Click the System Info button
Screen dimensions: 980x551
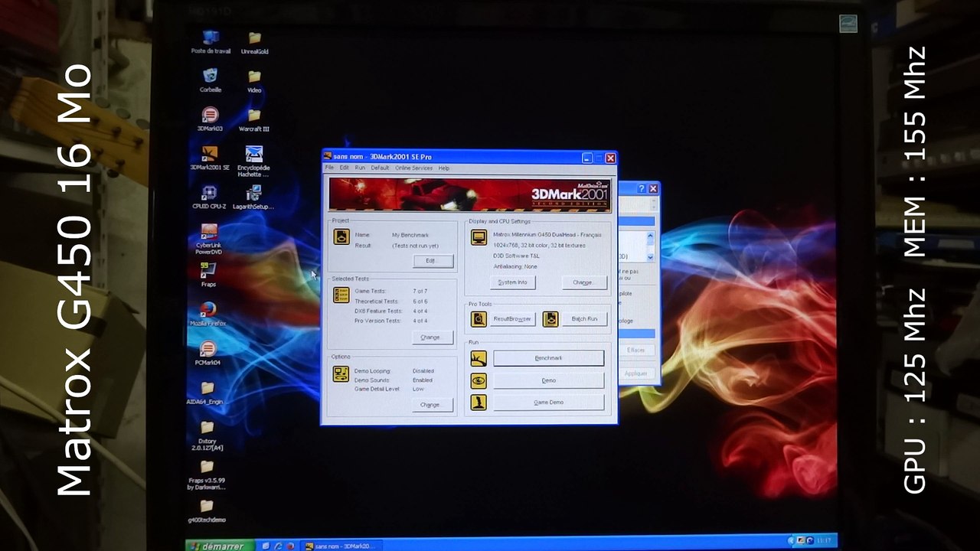point(513,282)
